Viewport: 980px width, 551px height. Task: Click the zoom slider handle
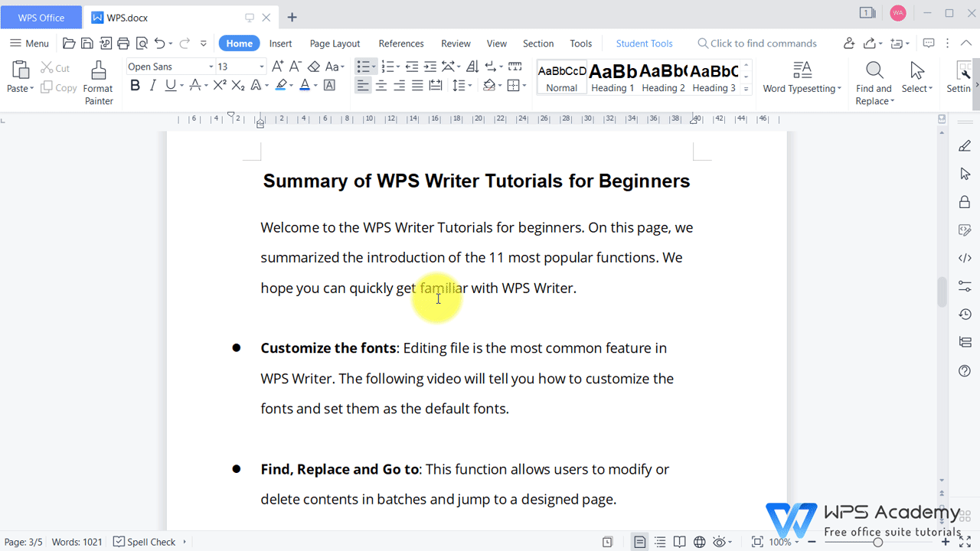877,542
